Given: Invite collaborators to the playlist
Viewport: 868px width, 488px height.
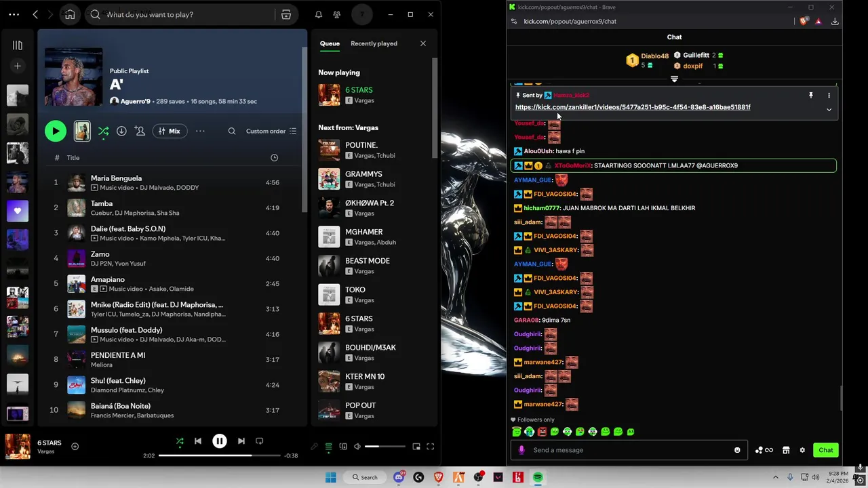Looking at the screenshot, I should tap(140, 131).
